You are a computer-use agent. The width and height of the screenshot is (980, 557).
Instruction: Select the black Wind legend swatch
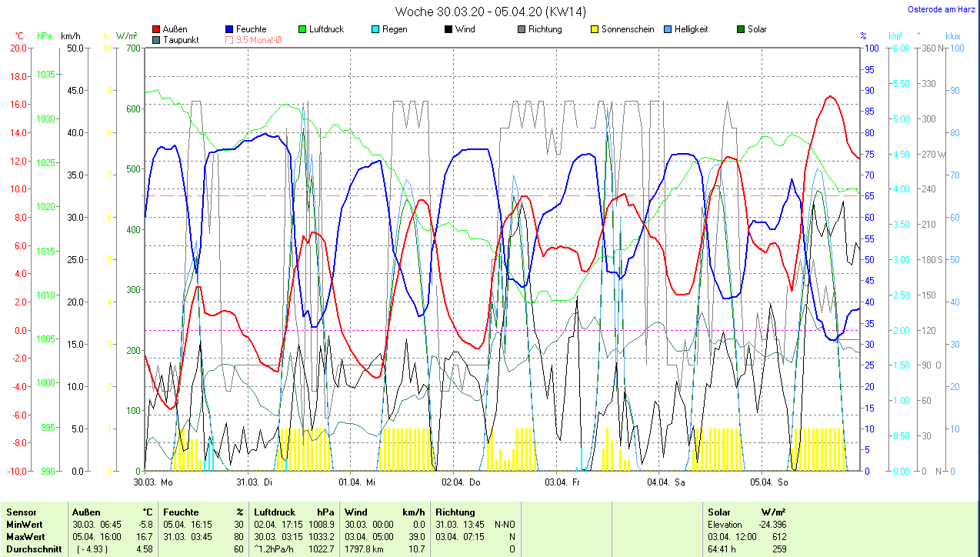(448, 29)
